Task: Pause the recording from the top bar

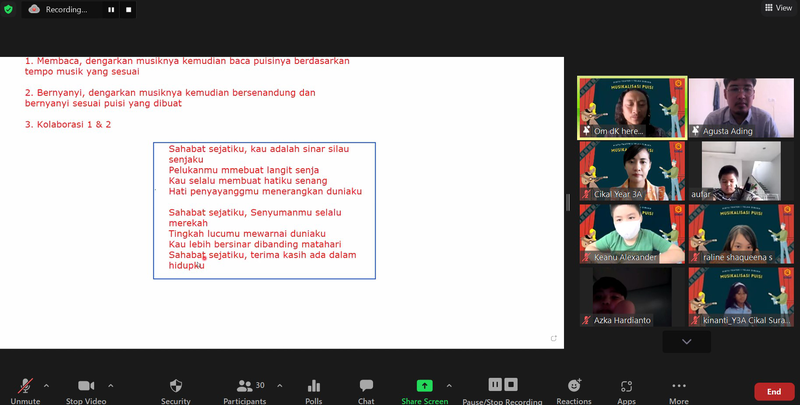Action: pyautogui.click(x=111, y=9)
